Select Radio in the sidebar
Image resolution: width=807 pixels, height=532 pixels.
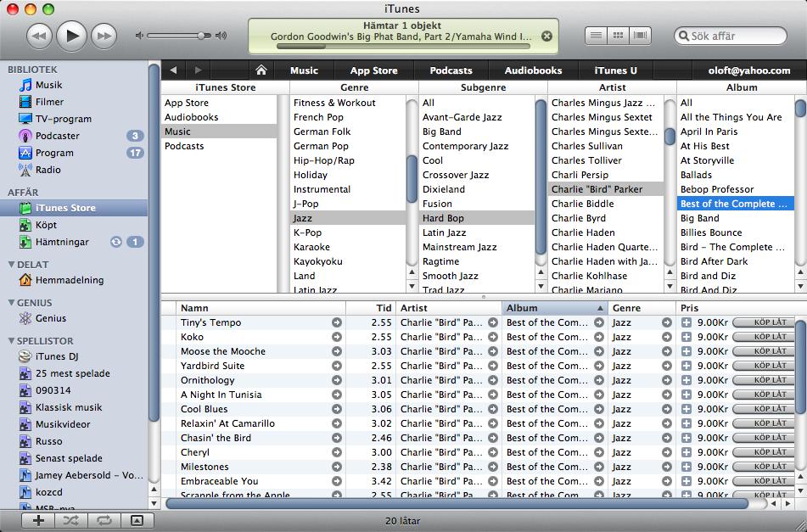pyautogui.click(x=74, y=170)
